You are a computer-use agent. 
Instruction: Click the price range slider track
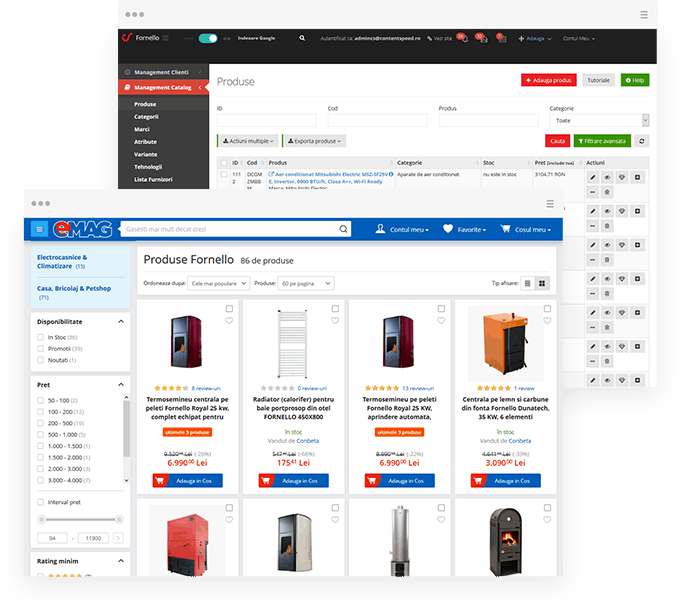[x=80, y=519]
